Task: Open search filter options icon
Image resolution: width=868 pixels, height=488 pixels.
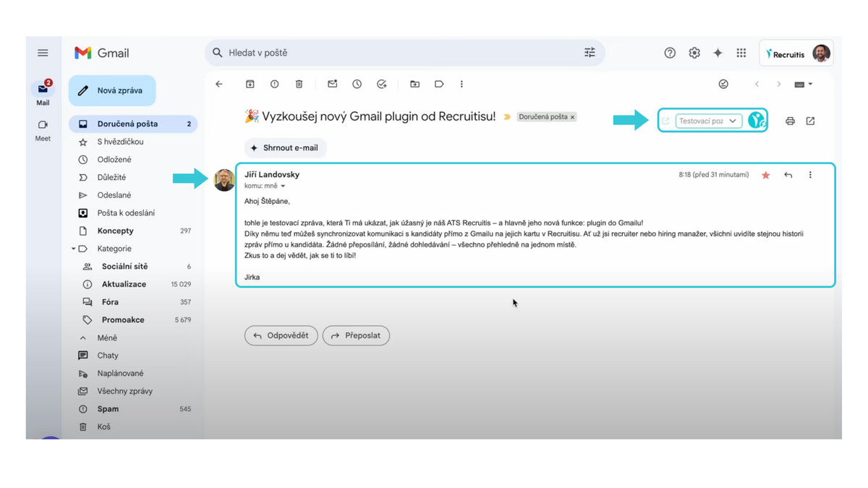Action: (590, 53)
